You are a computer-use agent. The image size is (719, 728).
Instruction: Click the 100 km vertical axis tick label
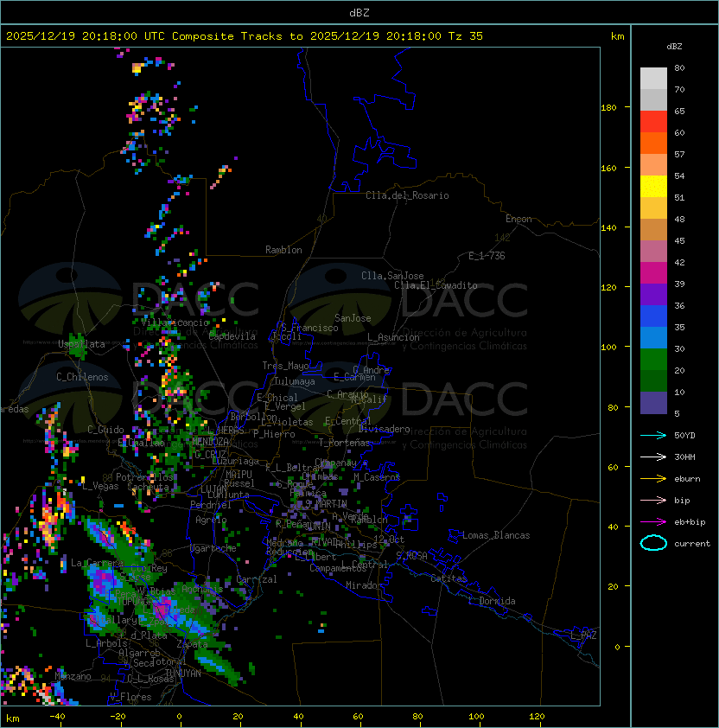pos(609,348)
